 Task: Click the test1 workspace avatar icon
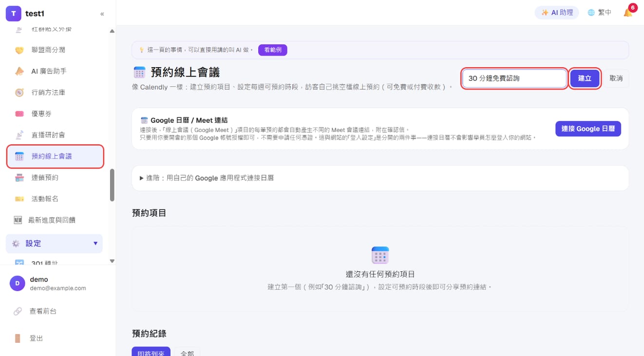click(13, 14)
